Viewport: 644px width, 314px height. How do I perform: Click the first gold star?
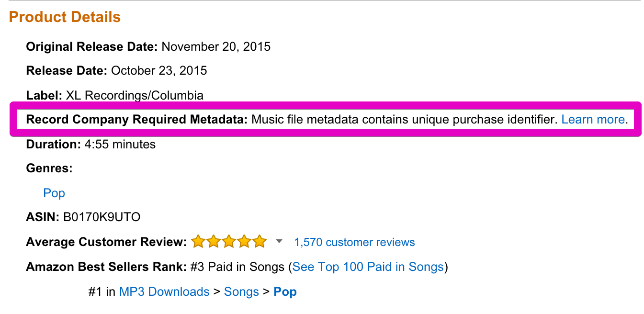click(198, 242)
